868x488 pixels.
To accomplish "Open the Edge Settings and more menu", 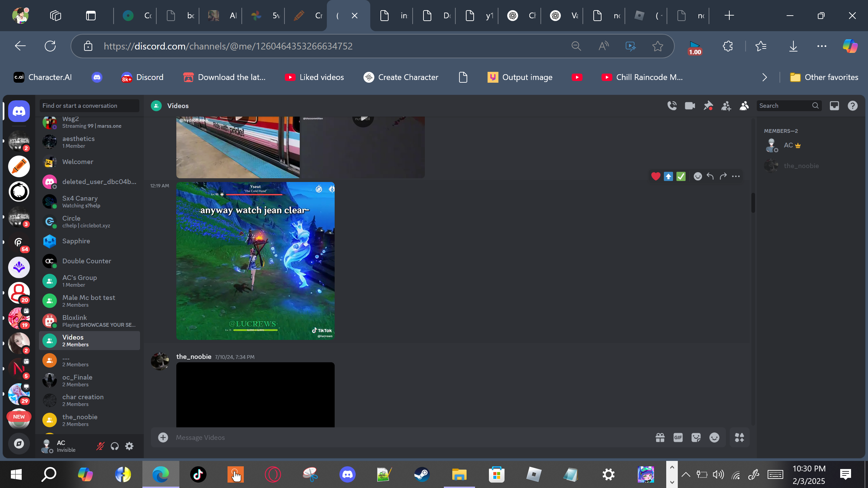I will pos(822,46).
